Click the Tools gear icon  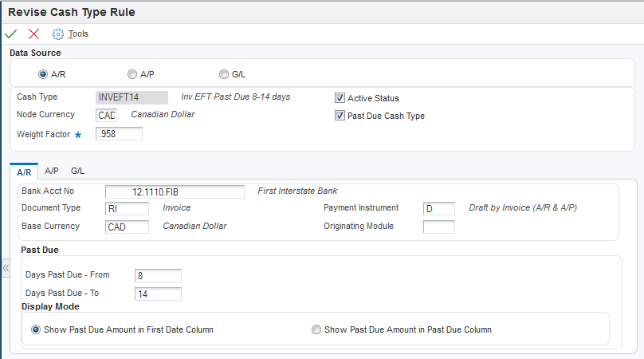57,34
